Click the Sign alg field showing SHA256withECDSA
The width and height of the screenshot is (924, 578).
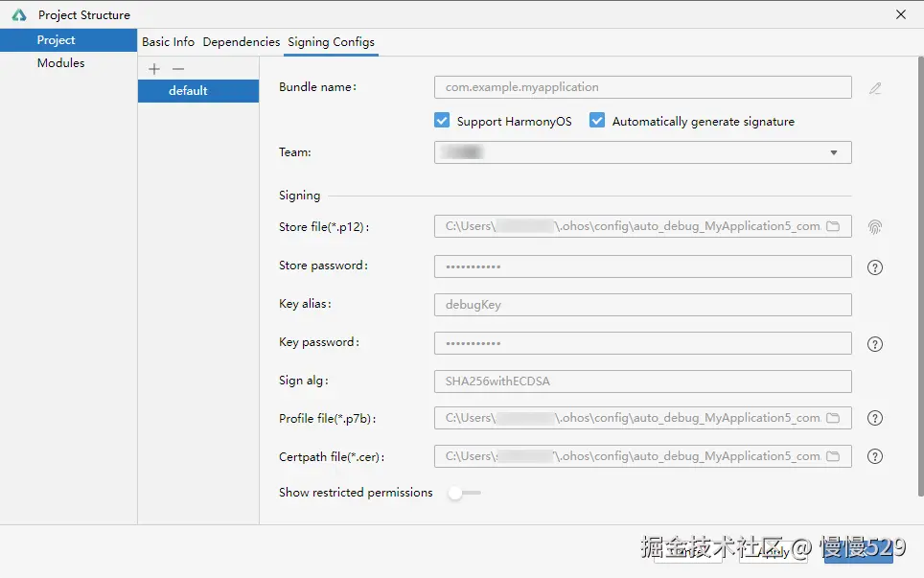643,381
